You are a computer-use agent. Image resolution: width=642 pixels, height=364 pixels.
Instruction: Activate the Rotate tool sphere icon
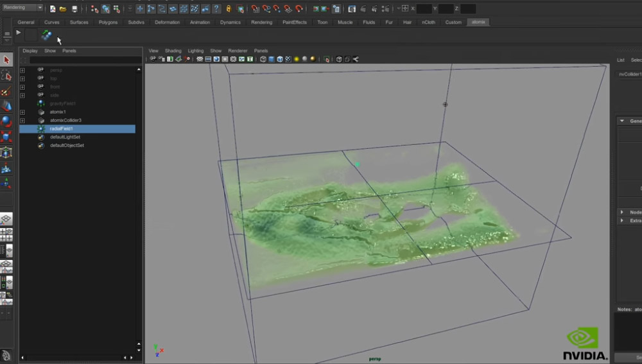click(6, 121)
